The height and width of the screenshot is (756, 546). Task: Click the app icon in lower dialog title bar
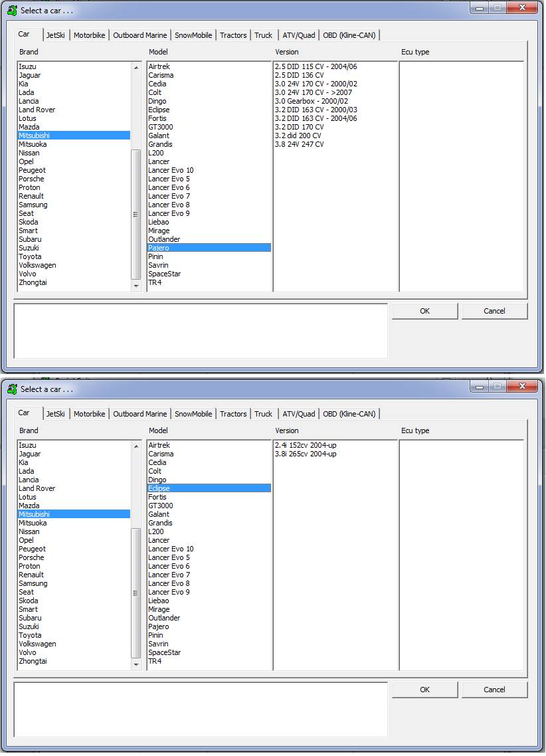click(13, 389)
